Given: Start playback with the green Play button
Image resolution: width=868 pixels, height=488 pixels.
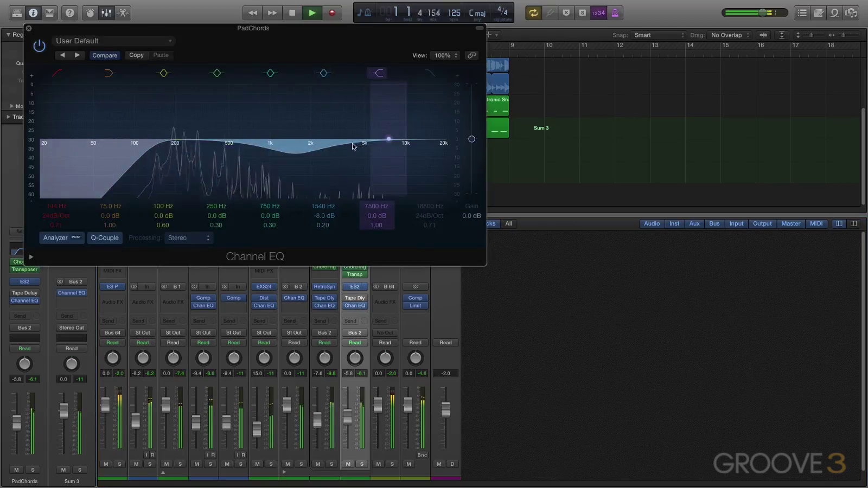Looking at the screenshot, I should [x=312, y=12].
